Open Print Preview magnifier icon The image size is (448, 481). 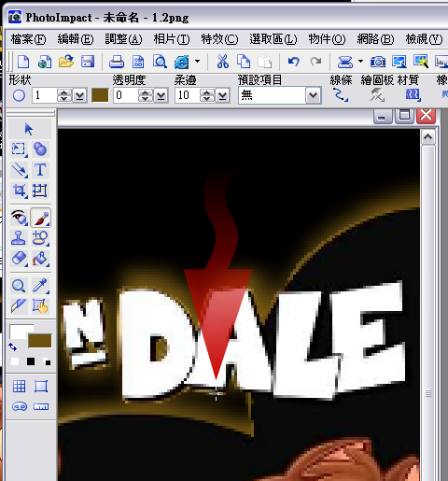click(160, 62)
